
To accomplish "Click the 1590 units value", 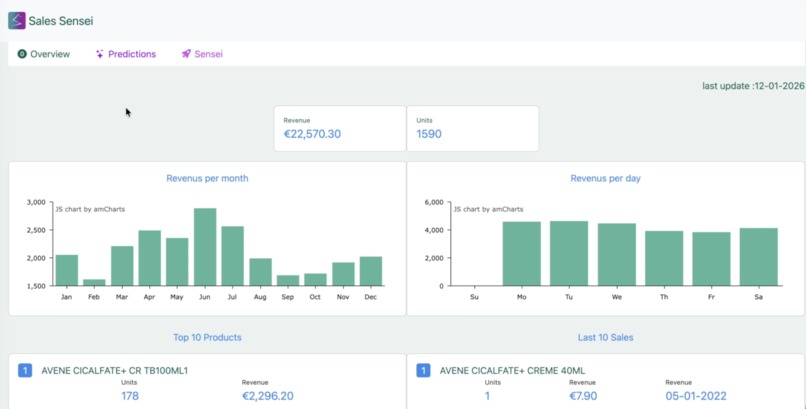I will click(429, 135).
